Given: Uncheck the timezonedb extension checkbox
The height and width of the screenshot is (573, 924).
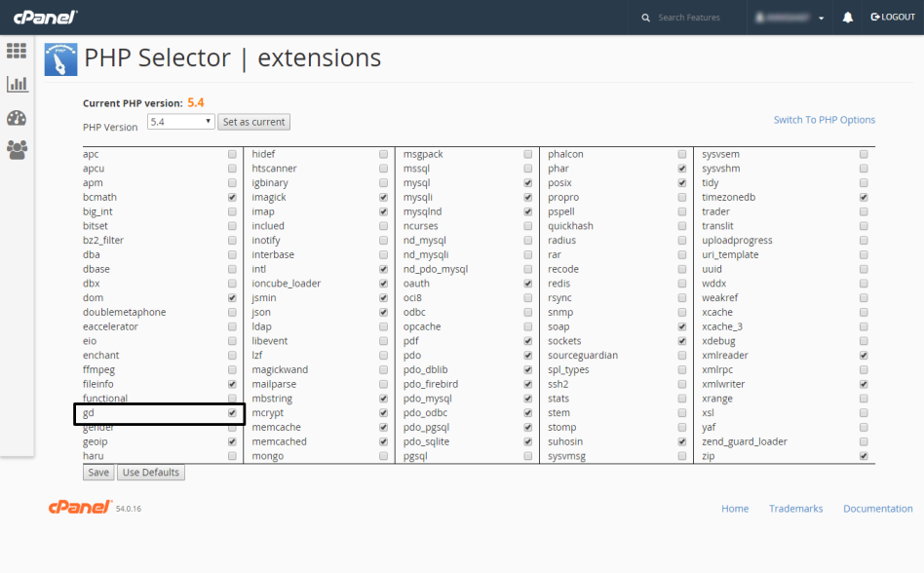Looking at the screenshot, I should click(x=864, y=197).
